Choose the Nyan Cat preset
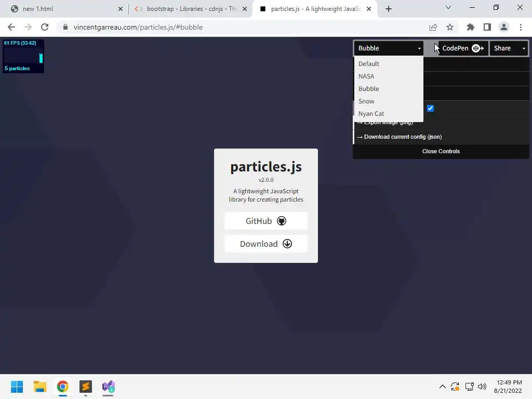 pyautogui.click(x=389, y=114)
